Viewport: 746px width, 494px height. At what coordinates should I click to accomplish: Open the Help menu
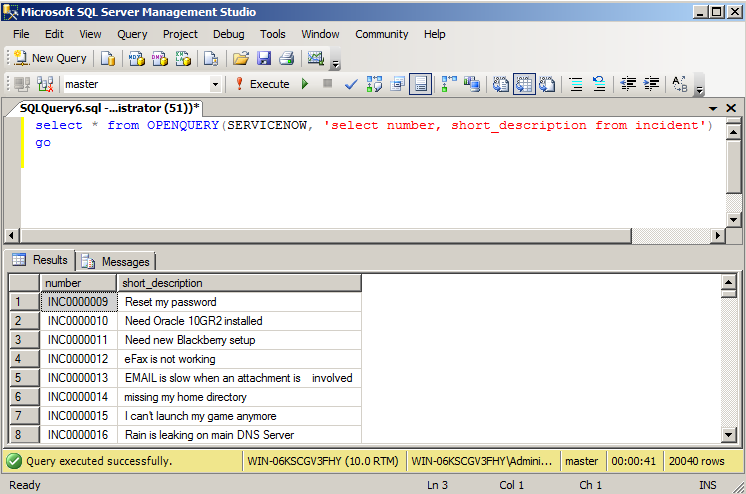coord(434,34)
